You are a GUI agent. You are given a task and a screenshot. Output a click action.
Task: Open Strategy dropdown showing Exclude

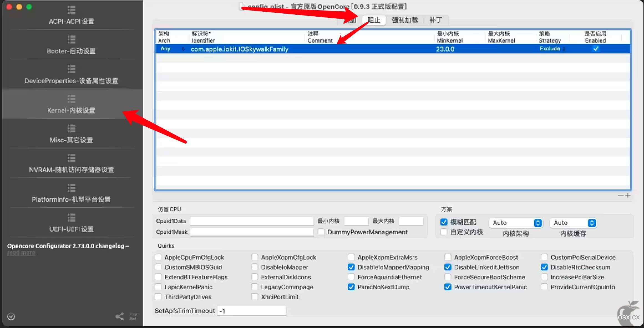pyautogui.click(x=552, y=49)
